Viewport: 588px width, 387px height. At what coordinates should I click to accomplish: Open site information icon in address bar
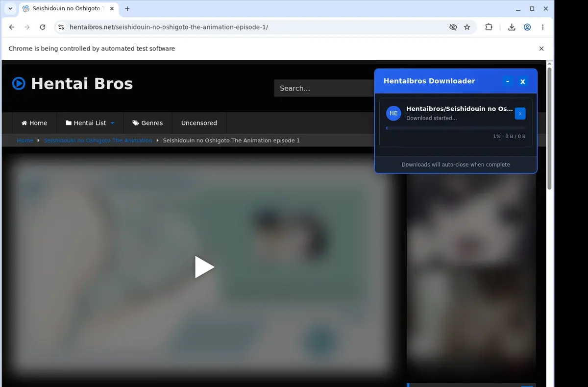(x=61, y=27)
